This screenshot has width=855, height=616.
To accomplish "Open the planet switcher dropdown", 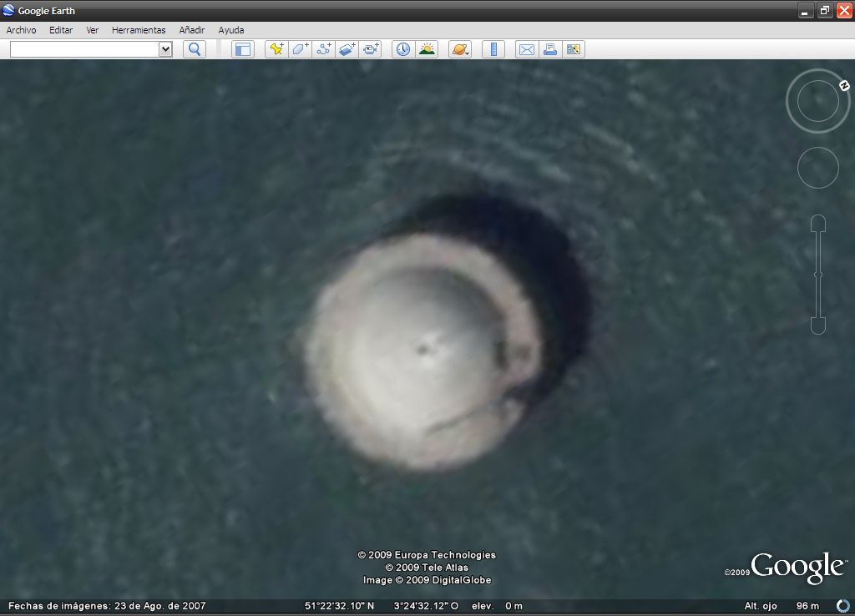I will [x=460, y=49].
